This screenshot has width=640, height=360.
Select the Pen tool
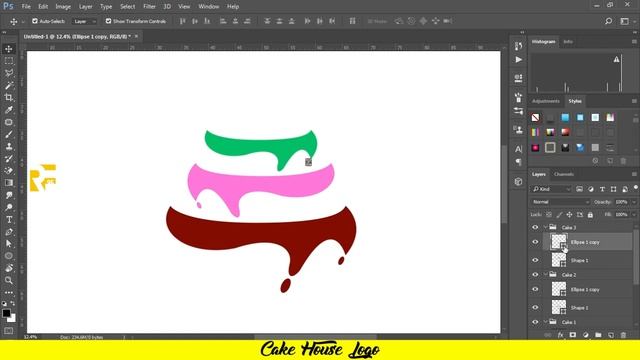click(x=9, y=232)
